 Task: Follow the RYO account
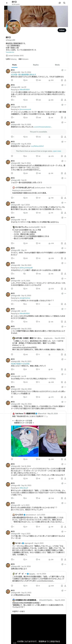click(x=62, y=30)
